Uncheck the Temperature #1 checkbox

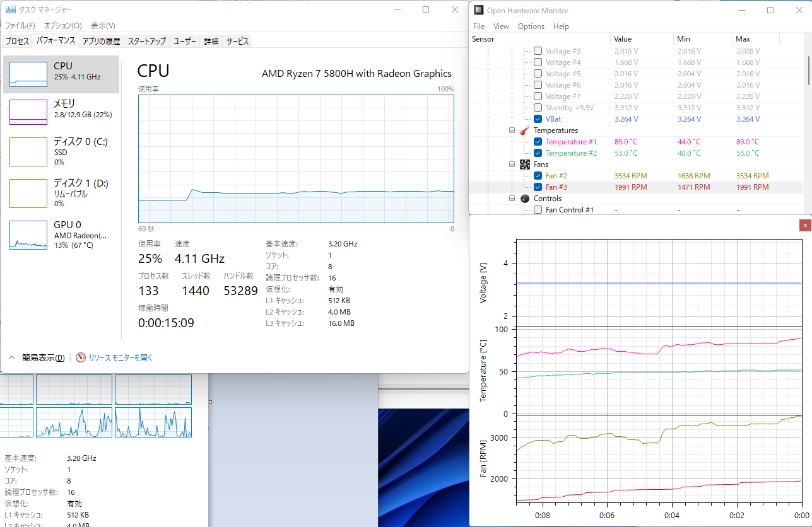point(538,142)
